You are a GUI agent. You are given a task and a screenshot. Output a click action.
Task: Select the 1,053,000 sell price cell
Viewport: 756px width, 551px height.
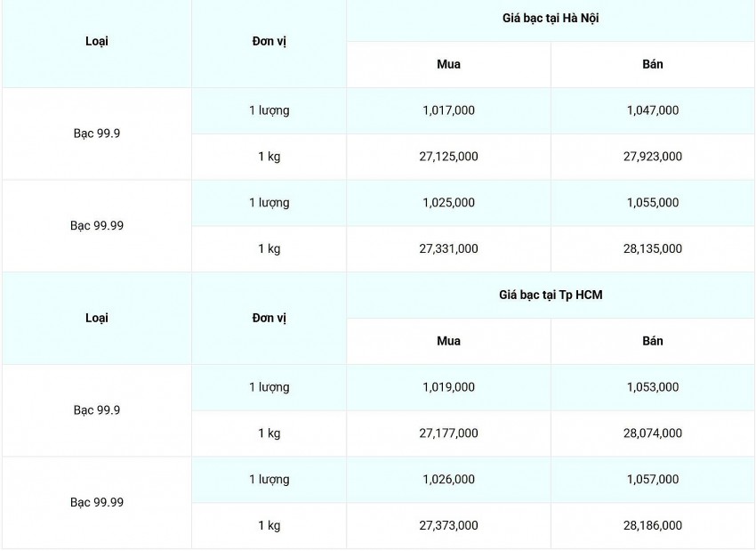click(x=652, y=387)
